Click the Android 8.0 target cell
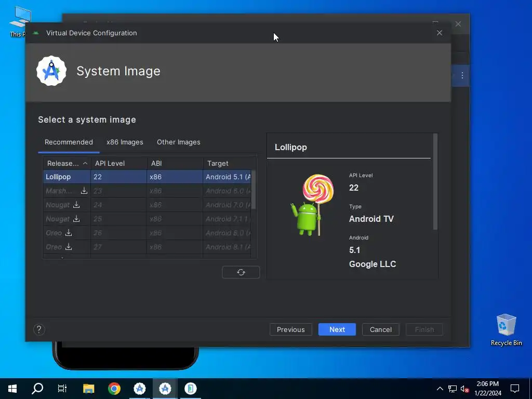The width and height of the screenshot is (532, 399). coord(227,233)
